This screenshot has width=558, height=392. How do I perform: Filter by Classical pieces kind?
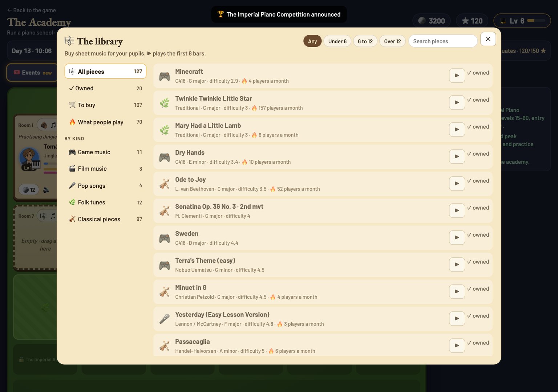coord(105,219)
